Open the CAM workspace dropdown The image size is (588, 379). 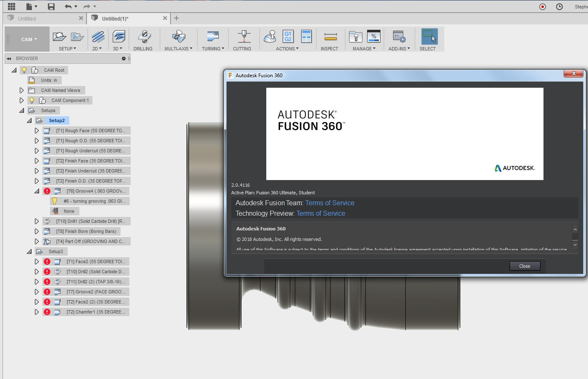coord(29,39)
